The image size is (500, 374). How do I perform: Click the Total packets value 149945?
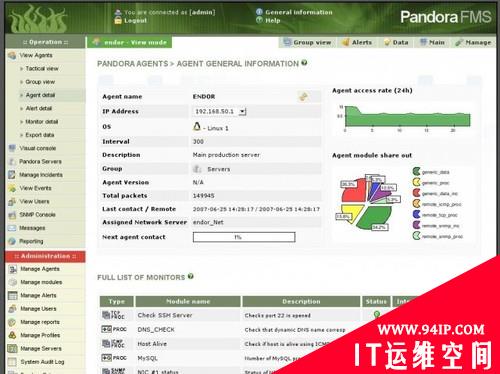(x=203, y=196)
